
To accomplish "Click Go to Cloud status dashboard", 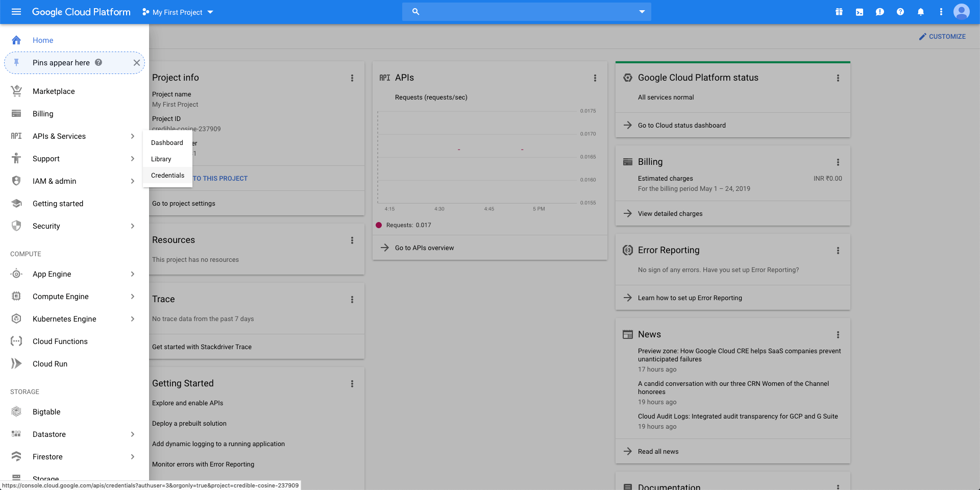I will click(682, 125).
